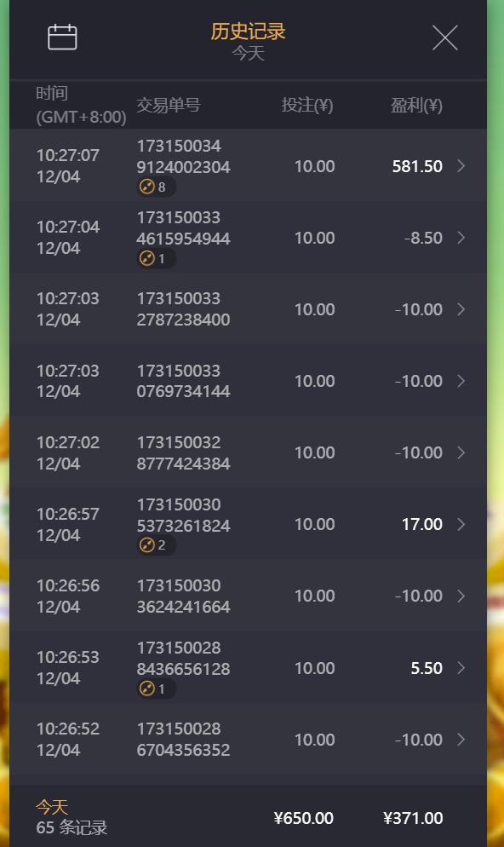Image resolution: width=504 pixels, height=847 pixels.
Task: Click the free-spin badge on the 10:27:04 record
Action: [x=156, y=258]
